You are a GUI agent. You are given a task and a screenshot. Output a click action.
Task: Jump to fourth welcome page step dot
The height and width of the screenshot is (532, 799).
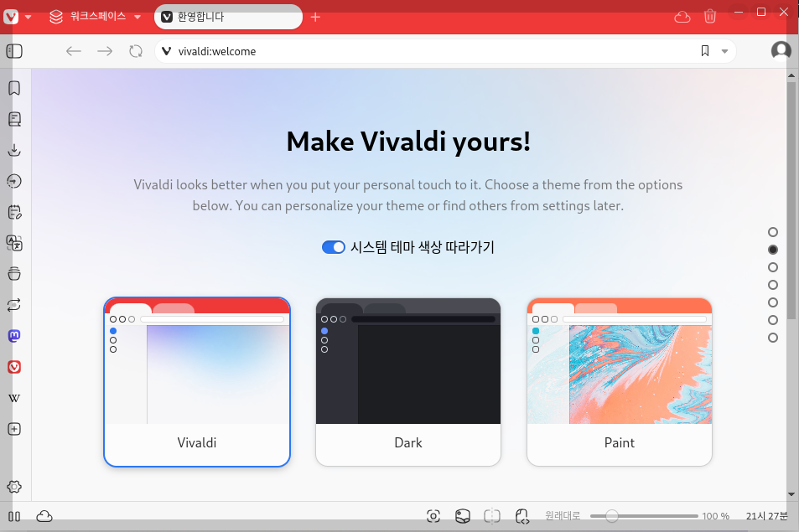tap(773, 285)
